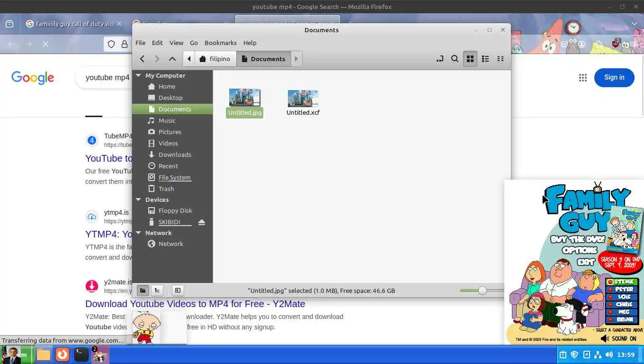This screenshot has width=644, height=364.
Task: Go back in the Documents file manager
Action: pyautogui.click(x=142, y=59)
